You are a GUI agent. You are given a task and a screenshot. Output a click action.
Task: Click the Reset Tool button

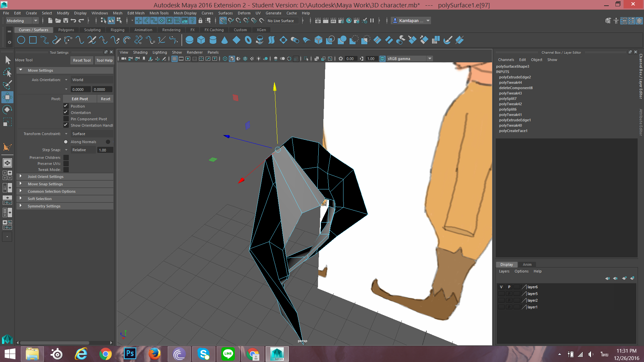pos(82,60)
